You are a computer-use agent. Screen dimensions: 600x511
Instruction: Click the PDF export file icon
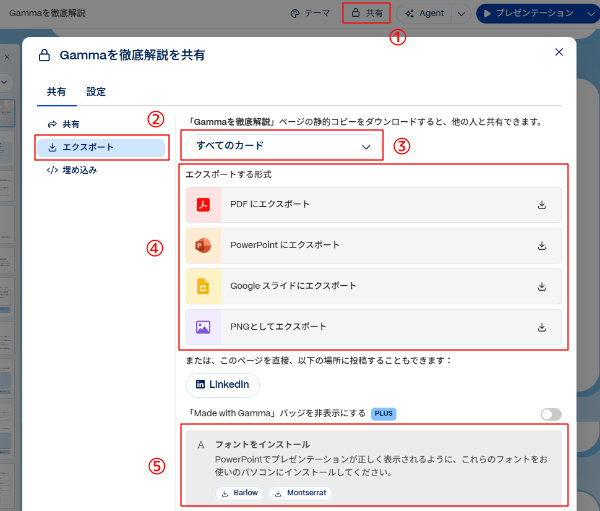pyautogui.click(x=203, y=204)
